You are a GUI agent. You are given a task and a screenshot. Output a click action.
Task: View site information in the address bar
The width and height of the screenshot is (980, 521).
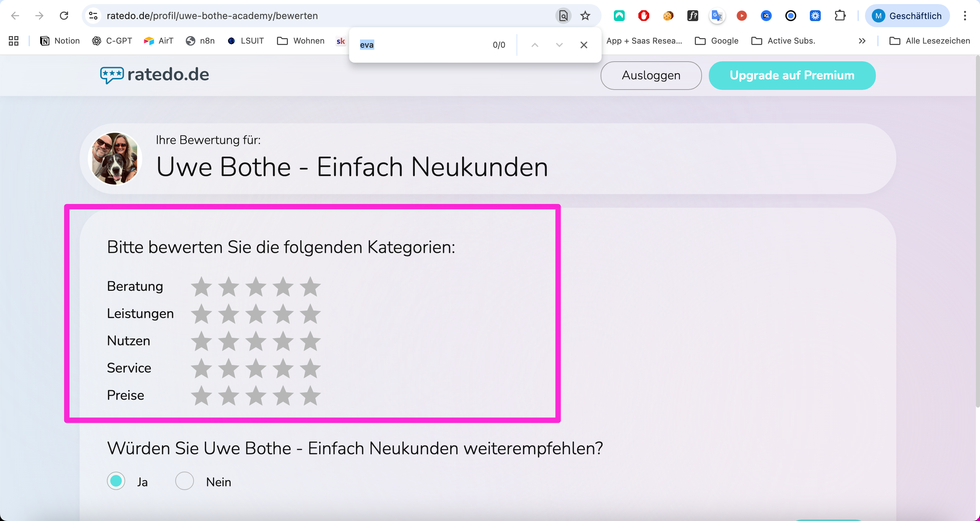click(x=93, y=16)
